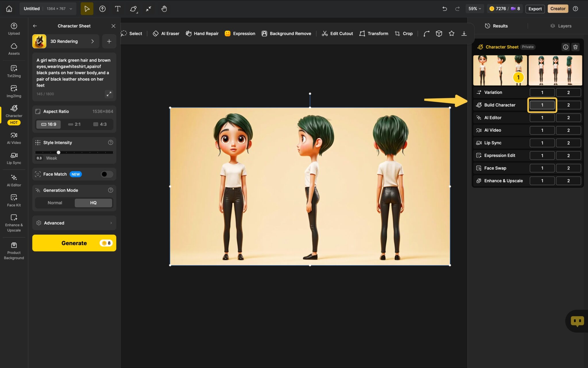Switch to the Layers tab

[x=561, y=26]
